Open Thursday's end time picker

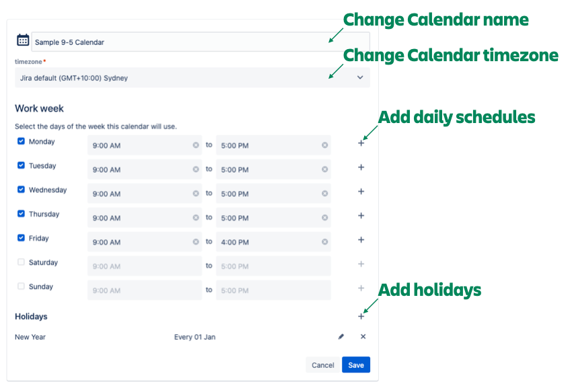tap(269, 218)
